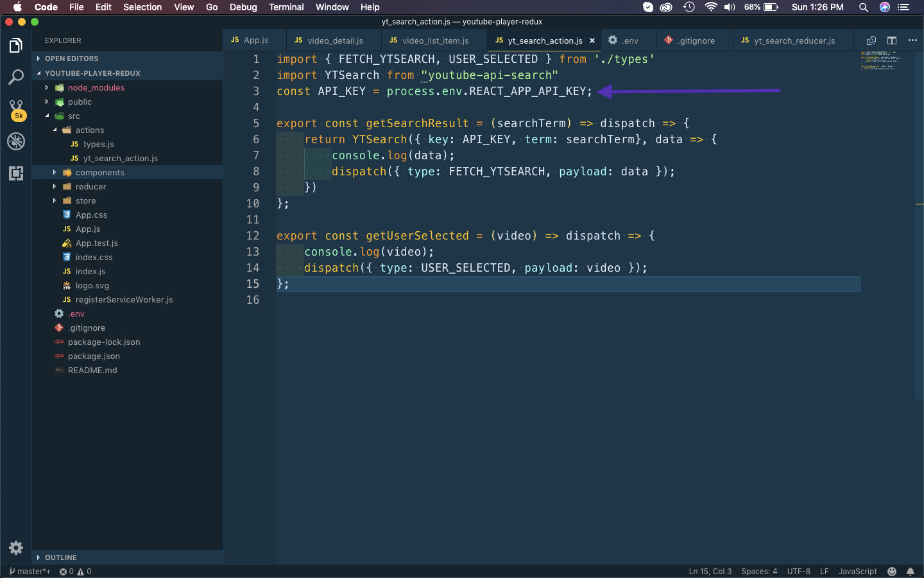The width and height of the screenshot is (924, 578).
Task: Click Ln 15, Col 3 in status bar
Action: pyautogui.click(x=710, y=572)
